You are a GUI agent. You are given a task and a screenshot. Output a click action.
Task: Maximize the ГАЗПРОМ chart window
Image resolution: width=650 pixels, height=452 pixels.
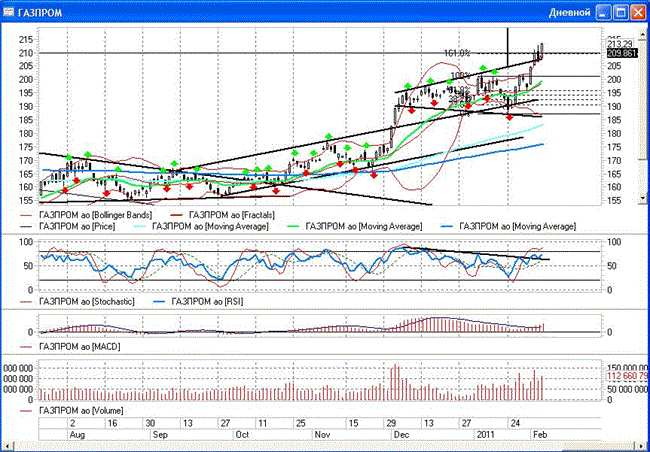(621, 12)
